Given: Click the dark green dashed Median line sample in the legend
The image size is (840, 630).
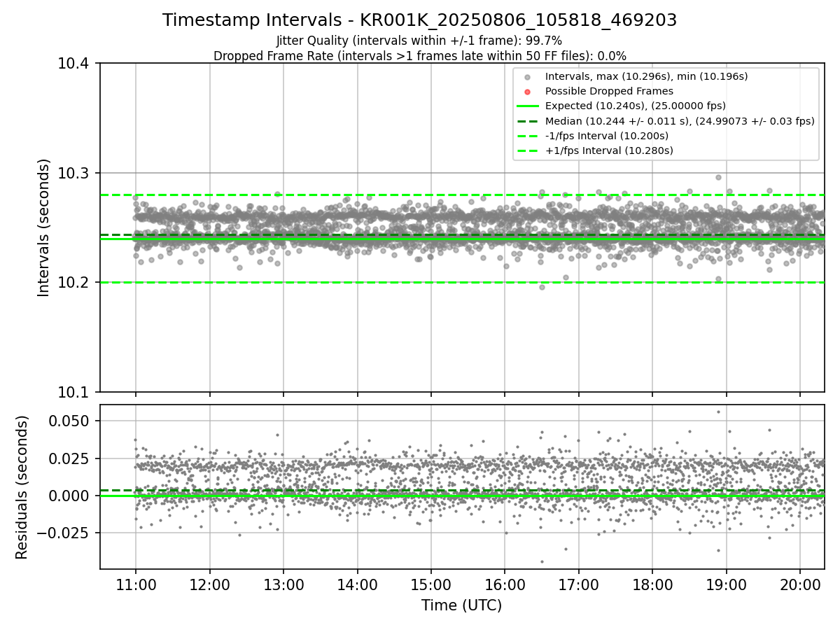Looking at the screenshot, I should 528,121.
